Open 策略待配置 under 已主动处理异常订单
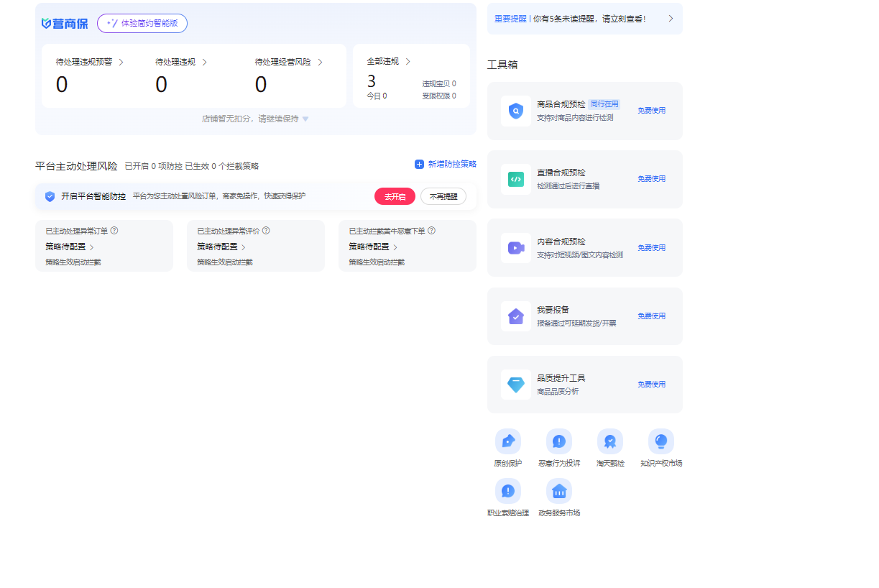 [x=70, y=247]
